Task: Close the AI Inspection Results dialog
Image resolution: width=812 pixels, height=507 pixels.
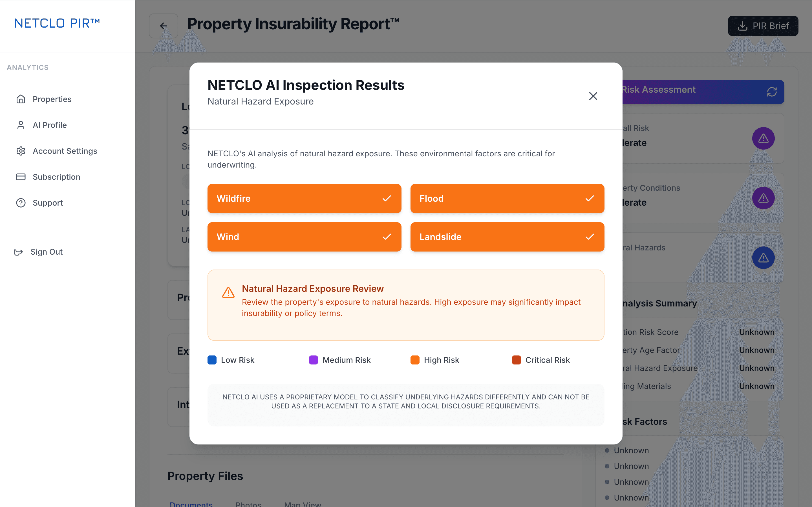Action: (x=593, y=96)
